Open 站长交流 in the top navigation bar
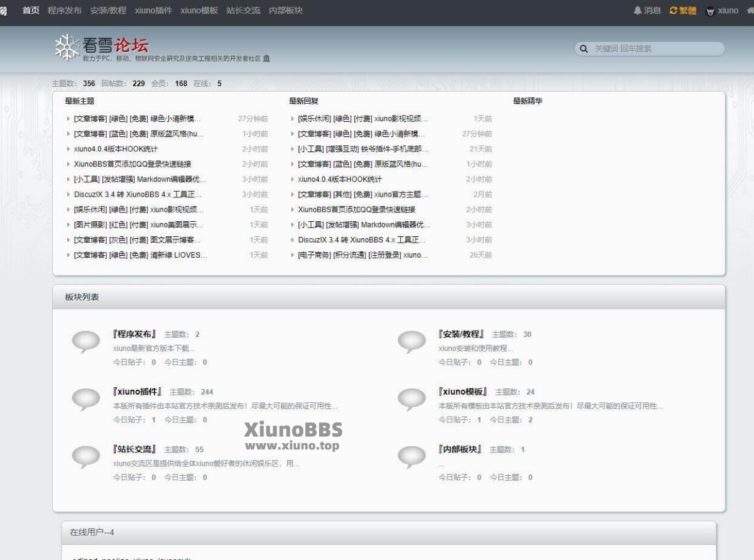Screen dimensions: 754x560 click(244, 11)
